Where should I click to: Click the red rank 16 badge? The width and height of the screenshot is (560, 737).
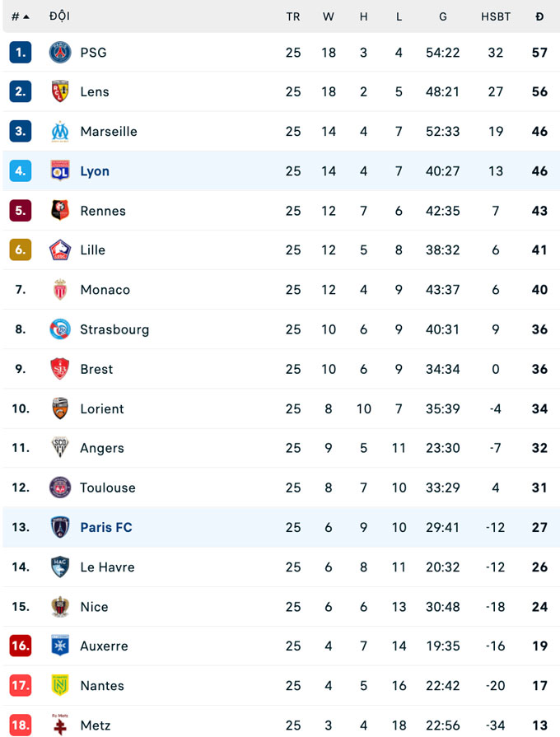(21, 646)
